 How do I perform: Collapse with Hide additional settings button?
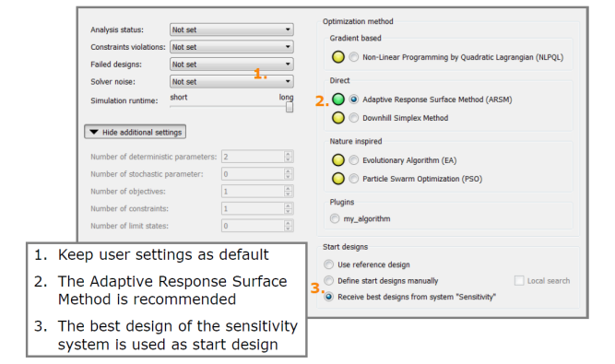click(x=136, y=132)
